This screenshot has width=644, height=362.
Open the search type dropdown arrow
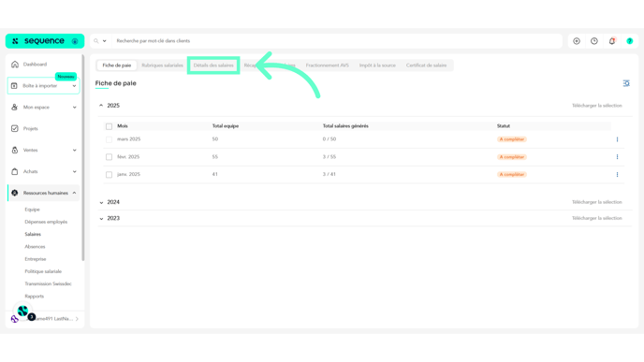tap(104, 41)
